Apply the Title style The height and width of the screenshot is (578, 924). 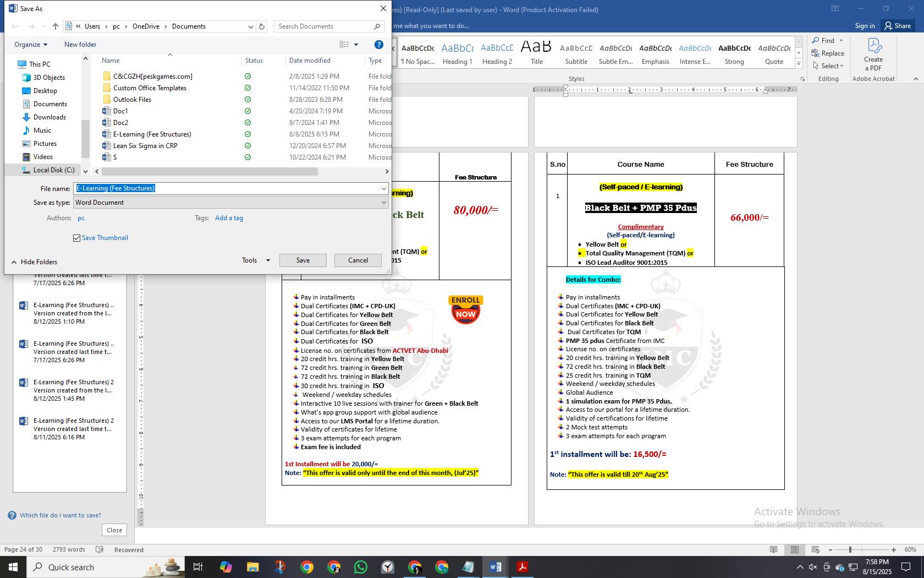click(x=537, y=53)
